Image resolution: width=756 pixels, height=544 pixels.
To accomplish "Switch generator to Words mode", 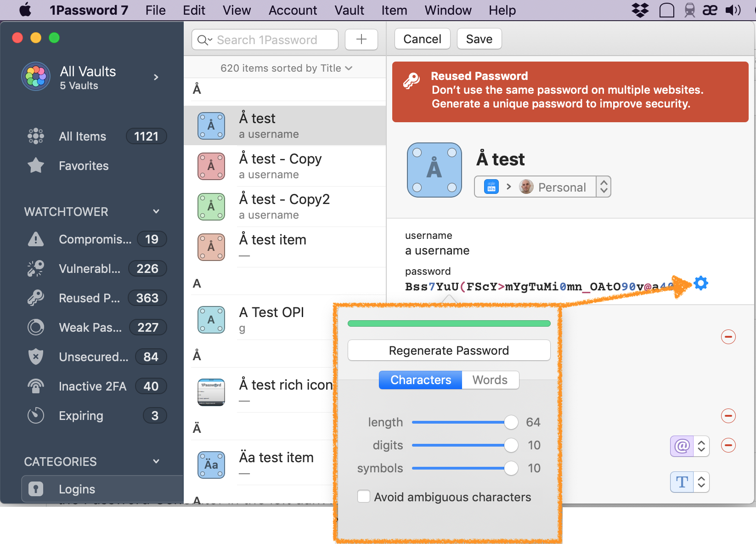I will 490,380.
